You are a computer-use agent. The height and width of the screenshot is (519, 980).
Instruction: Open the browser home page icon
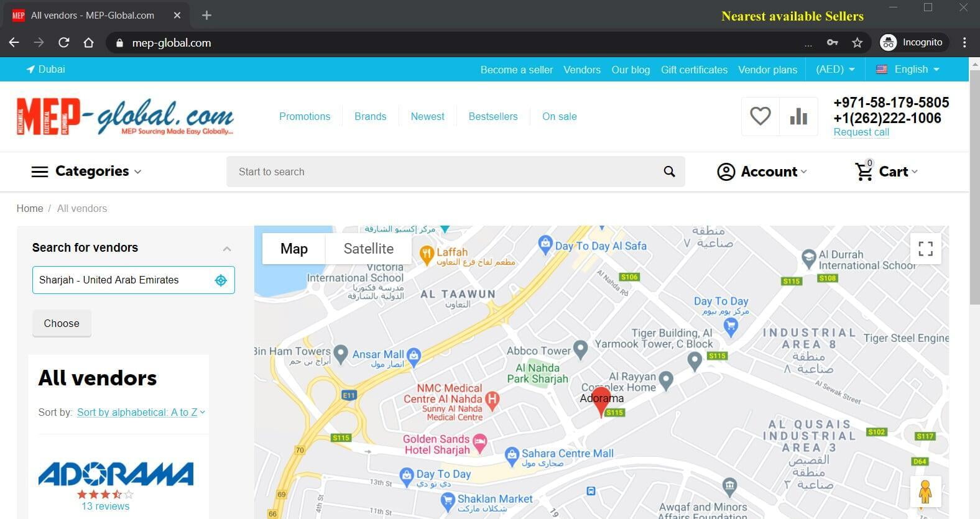(x=88, y=42)
